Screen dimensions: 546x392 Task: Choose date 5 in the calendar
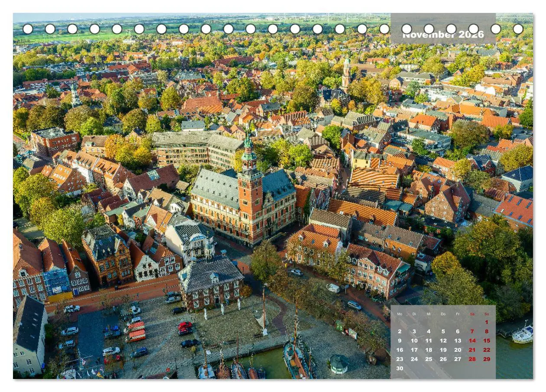[x=443, y=331]
